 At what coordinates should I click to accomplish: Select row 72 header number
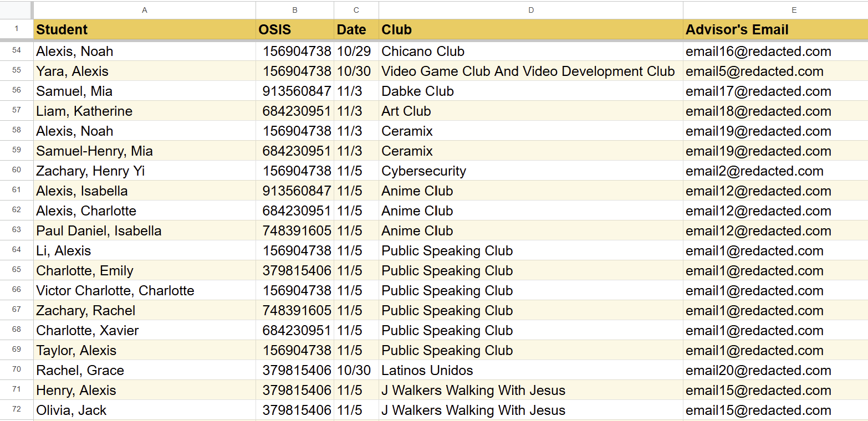point(17,410)
